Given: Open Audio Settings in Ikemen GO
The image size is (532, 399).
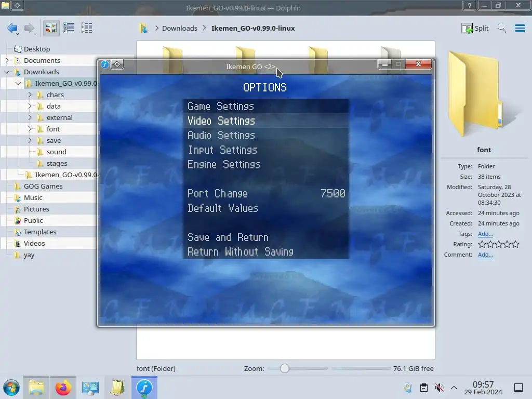Looking at the screenshot, I should [x=266, y=136].
